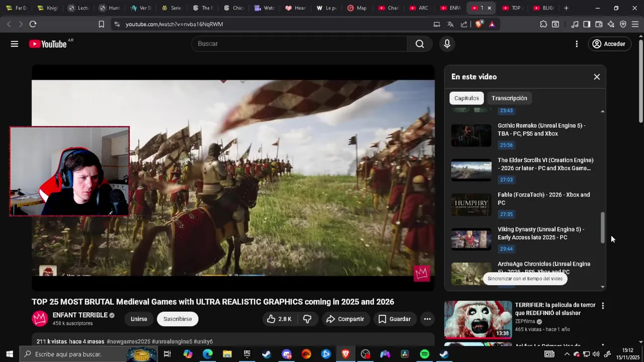Click the chapters panel scrollbar thumb

(x=603, y=228)
